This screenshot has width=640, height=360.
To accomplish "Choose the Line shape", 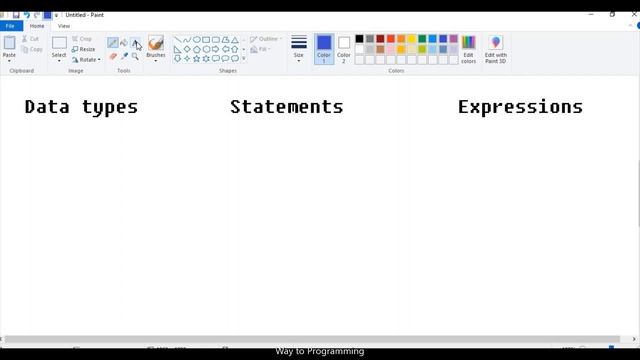I will point(178,40).
